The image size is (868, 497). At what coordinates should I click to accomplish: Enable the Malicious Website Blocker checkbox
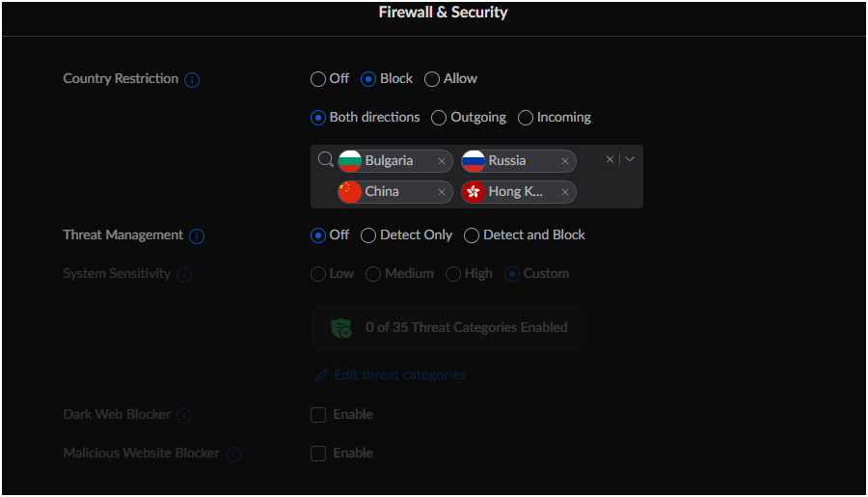click(318, 454)
